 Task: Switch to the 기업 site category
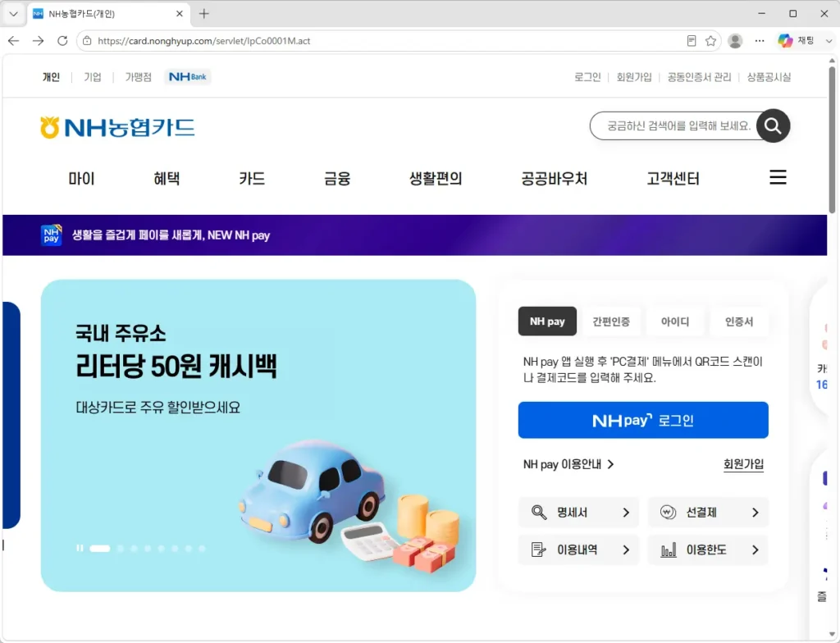pyautogui.click(x=93, y=77)
